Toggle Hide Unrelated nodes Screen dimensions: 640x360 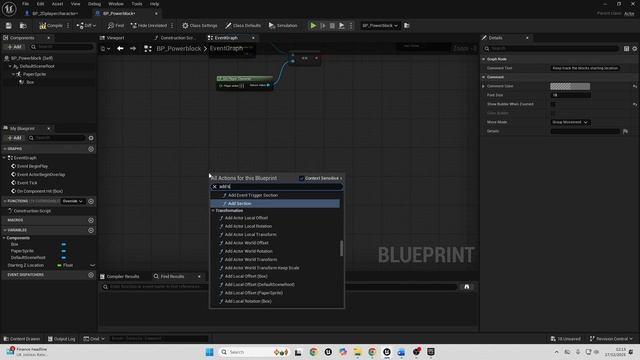coord(149,26)
